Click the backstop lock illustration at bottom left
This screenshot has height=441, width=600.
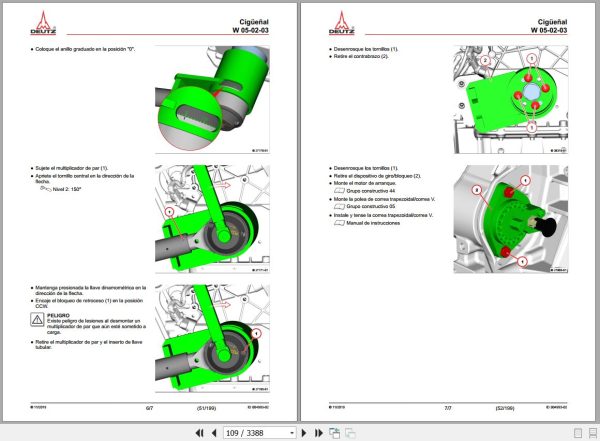(x=212, y=338)
